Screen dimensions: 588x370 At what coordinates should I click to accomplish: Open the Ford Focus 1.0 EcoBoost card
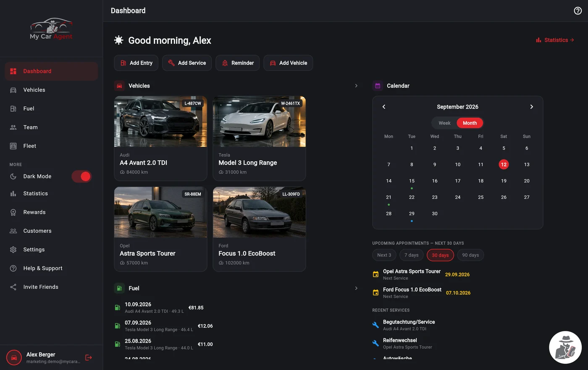260,230
